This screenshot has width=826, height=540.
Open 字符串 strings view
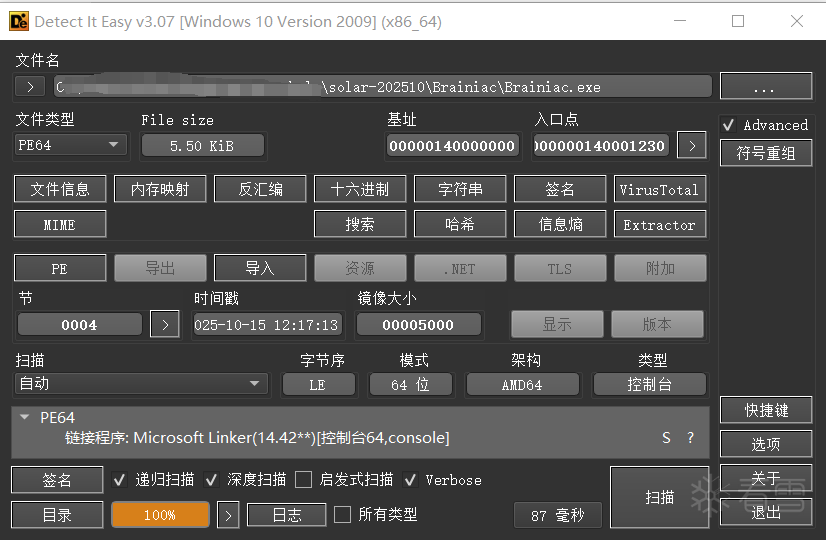click(x=460, y=189)
